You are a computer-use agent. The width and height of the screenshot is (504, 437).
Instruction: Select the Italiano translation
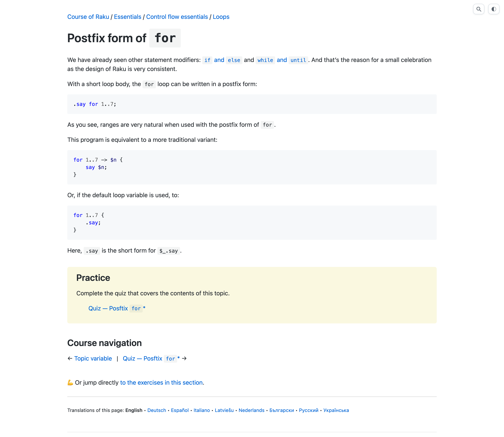tap(202, 410)
